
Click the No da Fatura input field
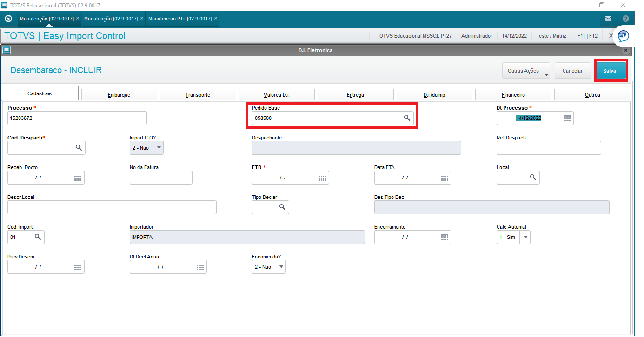[161, 178]
